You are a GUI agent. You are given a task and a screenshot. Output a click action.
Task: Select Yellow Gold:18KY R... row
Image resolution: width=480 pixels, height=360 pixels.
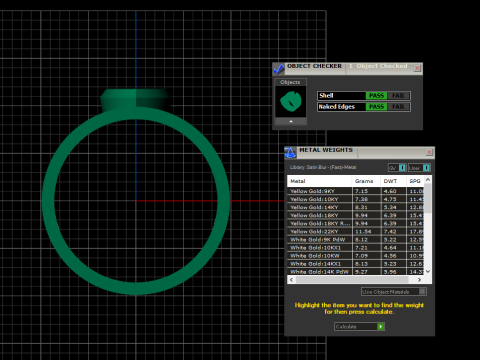point(356,223)
